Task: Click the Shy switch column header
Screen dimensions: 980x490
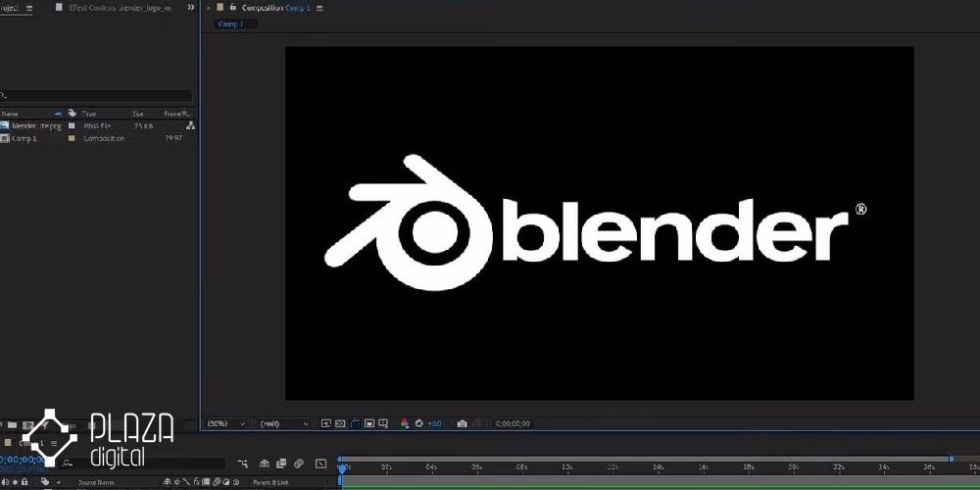Action: [167, 482]
